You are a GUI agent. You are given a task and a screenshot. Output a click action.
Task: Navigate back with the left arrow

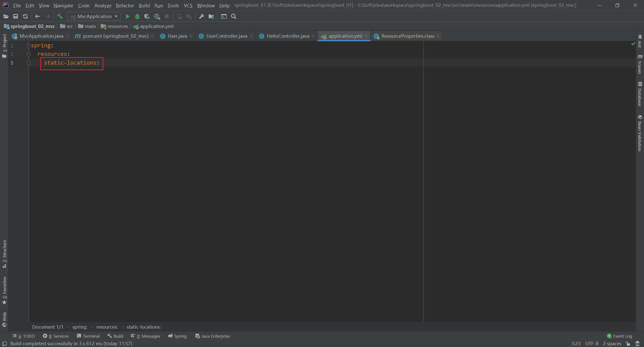pyautogui.click(x=38, y=17)
